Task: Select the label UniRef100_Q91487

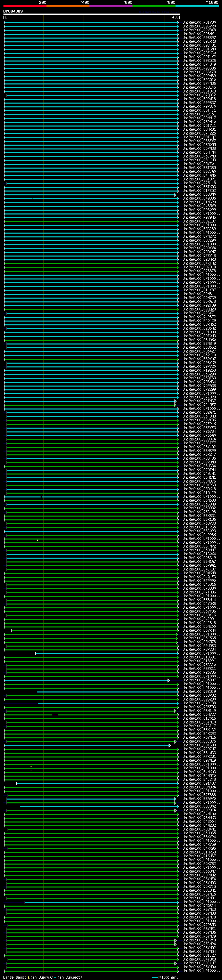Action: pyautogui.click(x=199, y=783)
